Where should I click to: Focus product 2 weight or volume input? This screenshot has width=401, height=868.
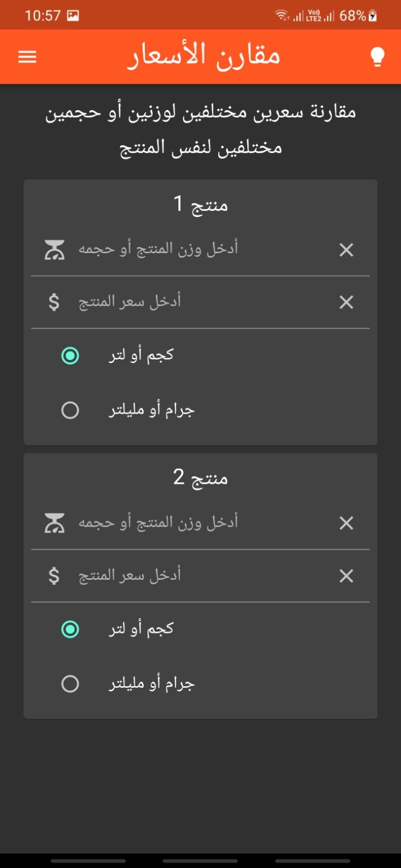[x=198, y=523]
